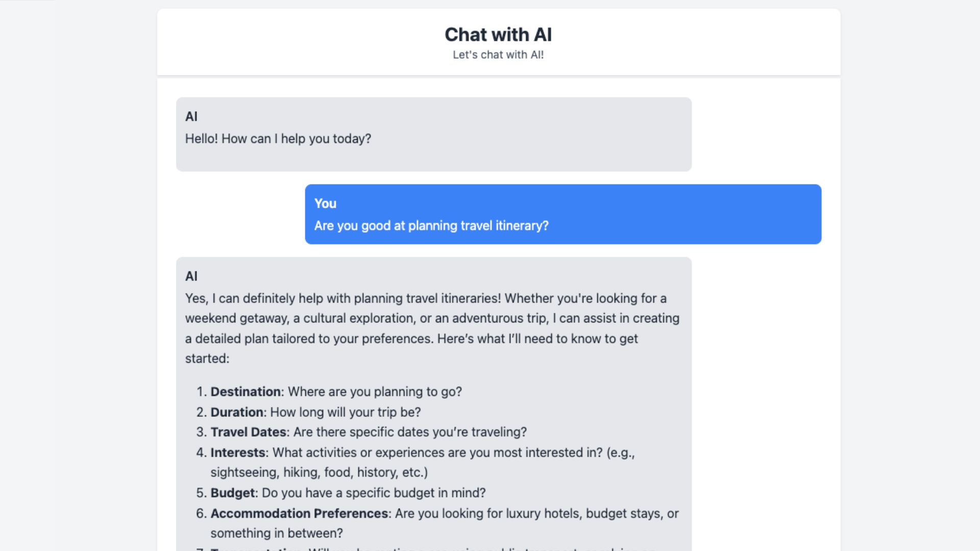This screenshot has height=551, width=980.
Task: Select the "Hello! How can I help you today?" text
Action: point(278,139)
